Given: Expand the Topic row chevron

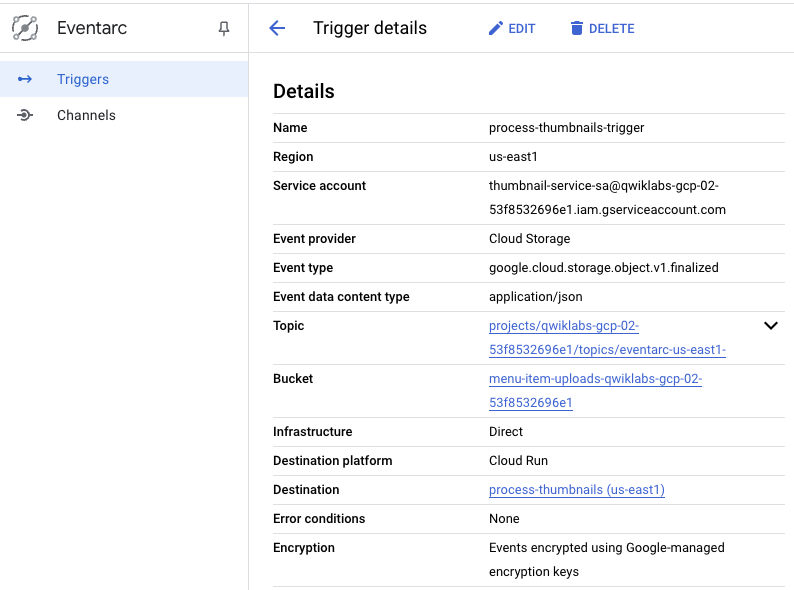Looking at the screenshot, I should (x=770, y=326).
